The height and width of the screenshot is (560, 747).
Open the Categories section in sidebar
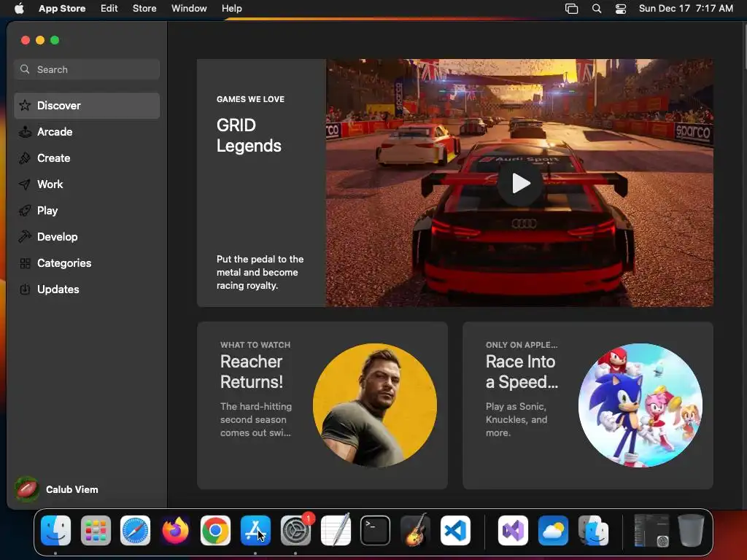click(87, 262)
